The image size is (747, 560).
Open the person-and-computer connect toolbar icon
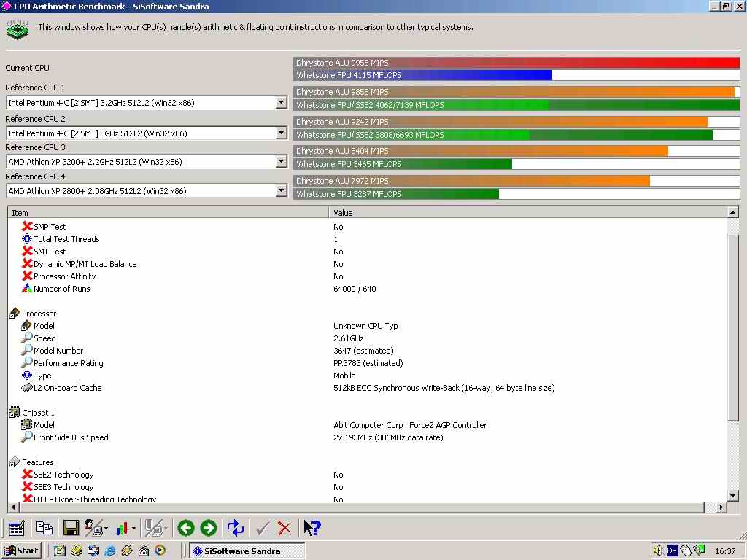click(x=93, y=528)
